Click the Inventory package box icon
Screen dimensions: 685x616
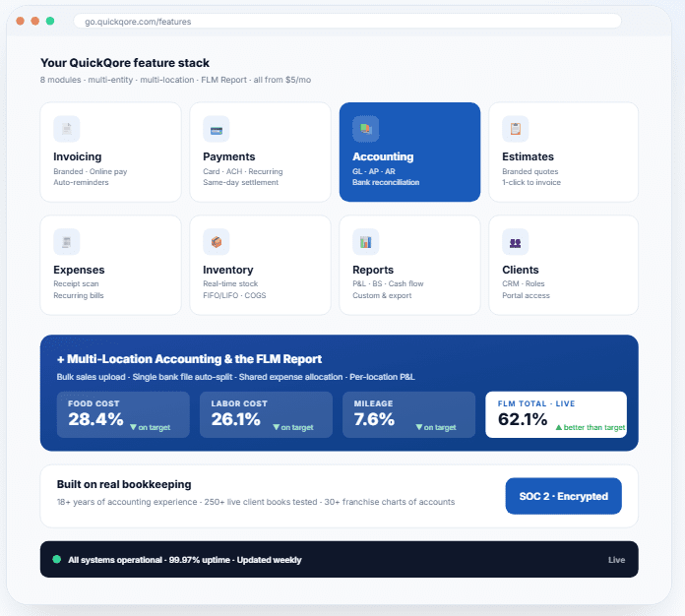tap(217, 242)
